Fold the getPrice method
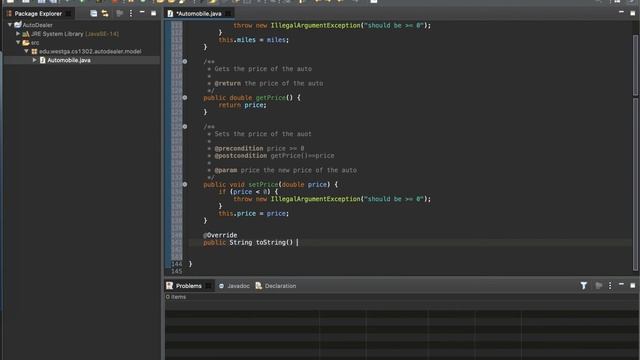 pos(185,98)
